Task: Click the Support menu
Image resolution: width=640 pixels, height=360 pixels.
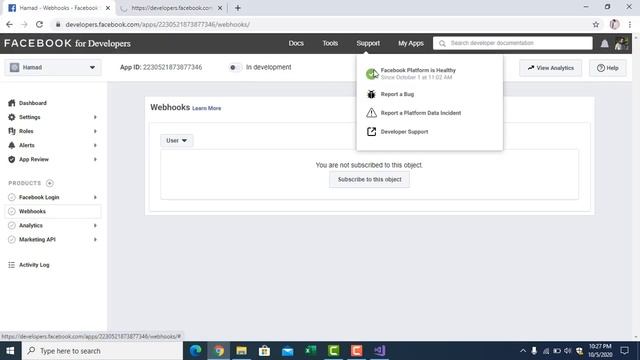Action: [x=368, y=43]
